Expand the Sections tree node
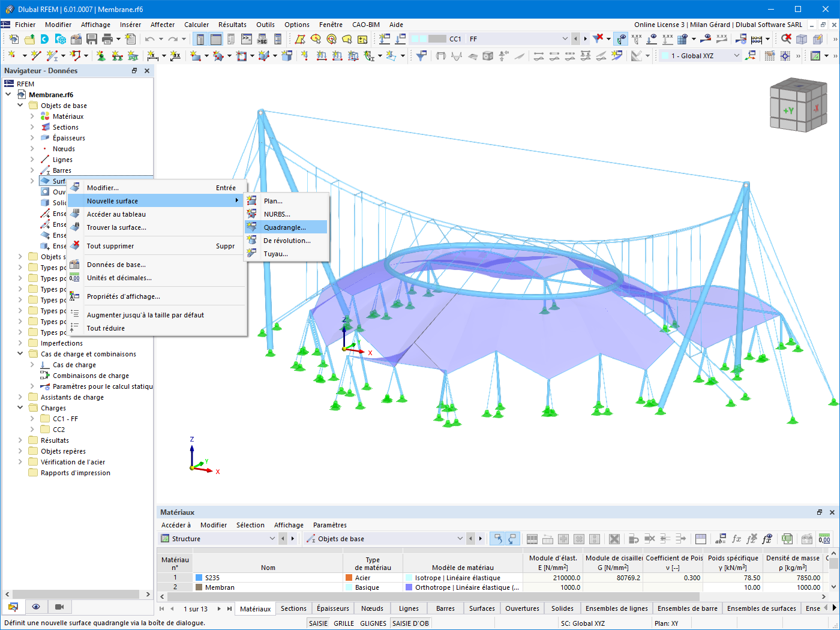 [32, 127]
